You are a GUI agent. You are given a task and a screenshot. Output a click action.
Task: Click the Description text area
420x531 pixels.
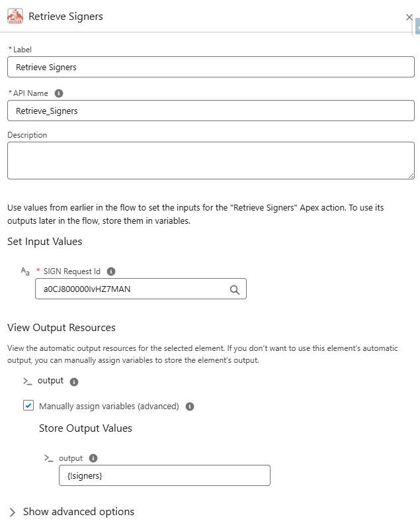[x=211, y=160]
